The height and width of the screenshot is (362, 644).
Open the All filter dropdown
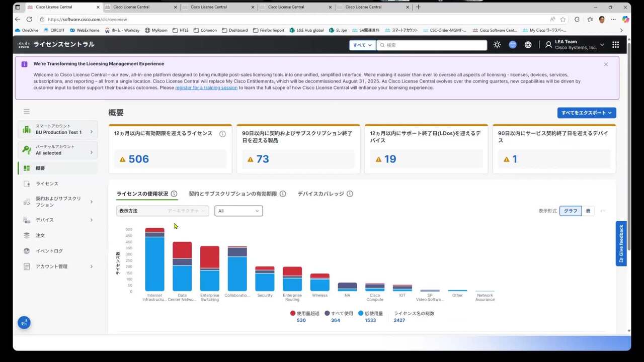[238, 211]
